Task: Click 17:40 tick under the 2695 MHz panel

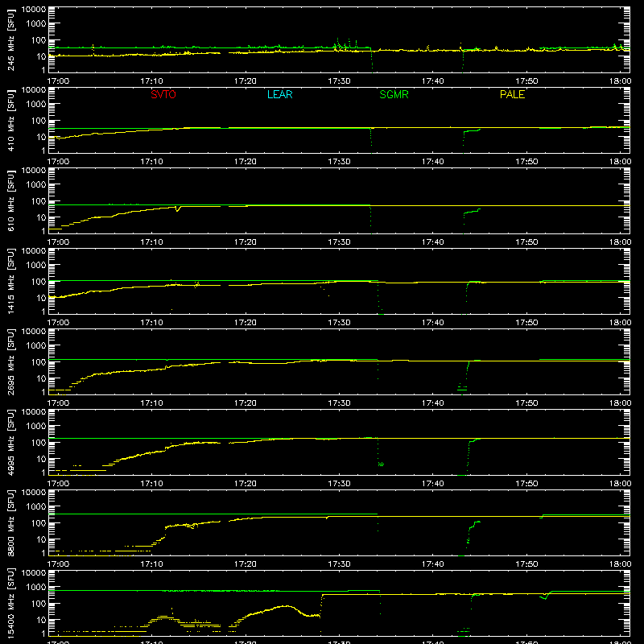Action: pos(433,403)
